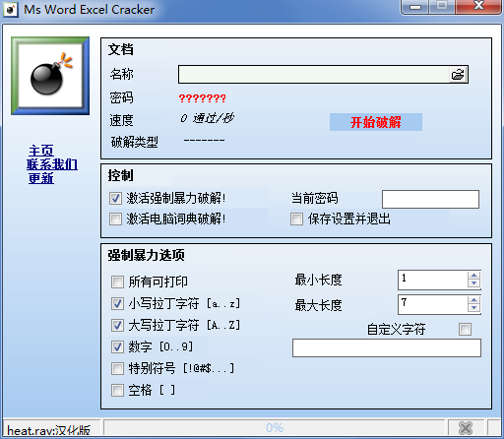Image resolution: width=504 pixels, height=439 pixels.
Task: Open the 更新 update link
Action: 41,178
